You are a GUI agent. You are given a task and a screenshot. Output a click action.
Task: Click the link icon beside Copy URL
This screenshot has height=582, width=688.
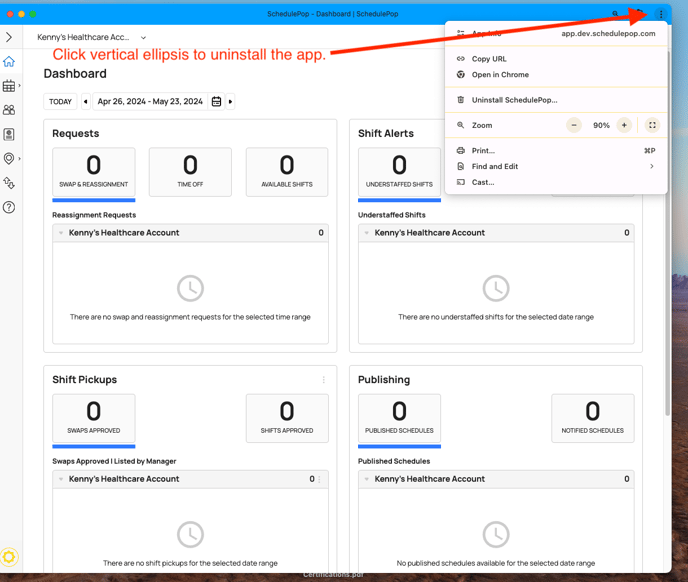click(x=461, y=59)
